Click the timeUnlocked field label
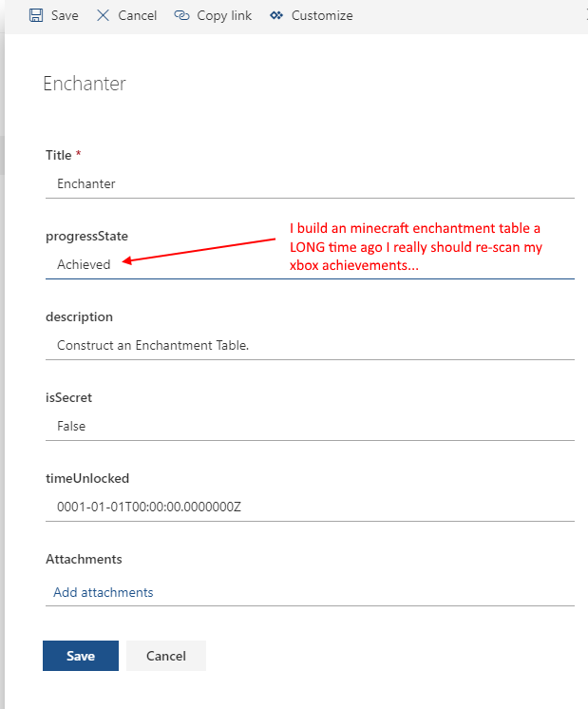The height and width of the screenshot is (709, 588). click(86, 478)
